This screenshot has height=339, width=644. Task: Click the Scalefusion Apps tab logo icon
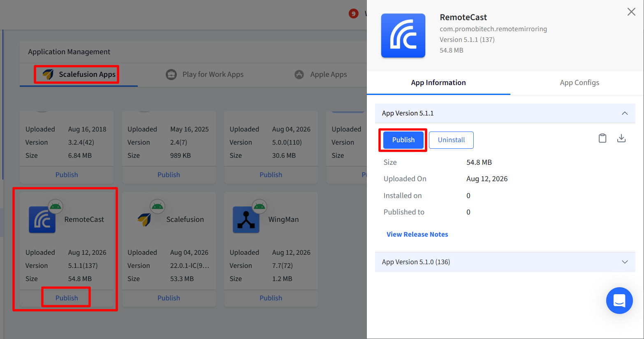48,74
